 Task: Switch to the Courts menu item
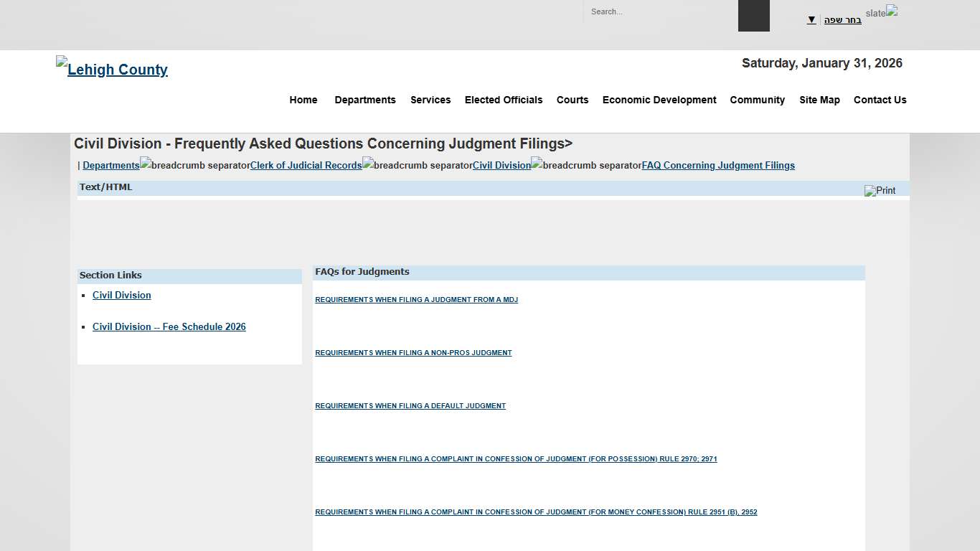[x=572, y=100]
